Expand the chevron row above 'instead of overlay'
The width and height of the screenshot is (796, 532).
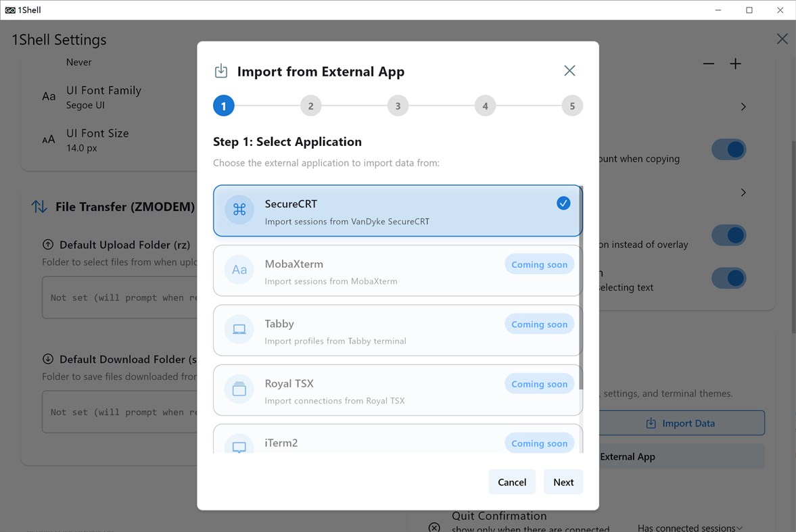[743, 193]
